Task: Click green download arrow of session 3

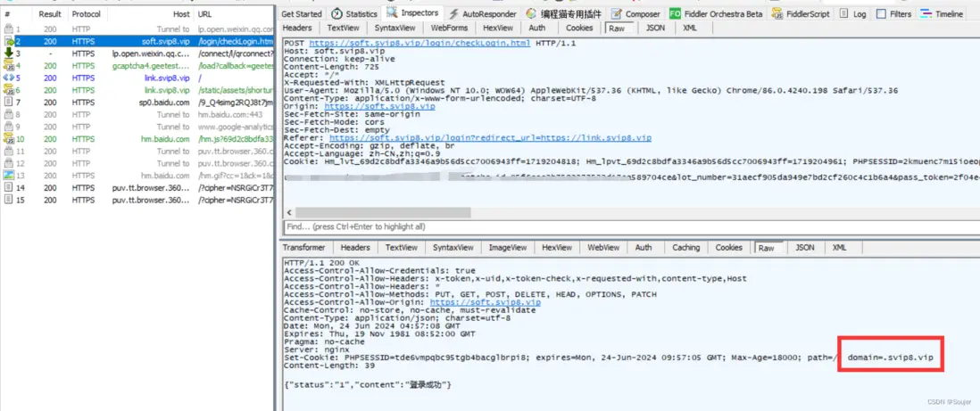Action: (x=9, y=53)
